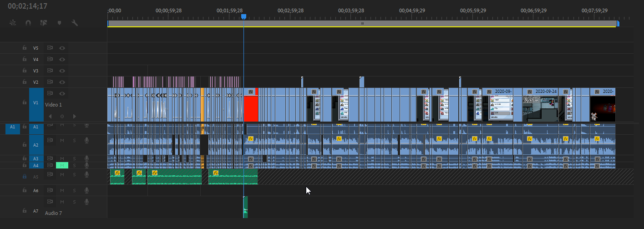Click the zoom scroll bar below ruler

coord(362,23)
